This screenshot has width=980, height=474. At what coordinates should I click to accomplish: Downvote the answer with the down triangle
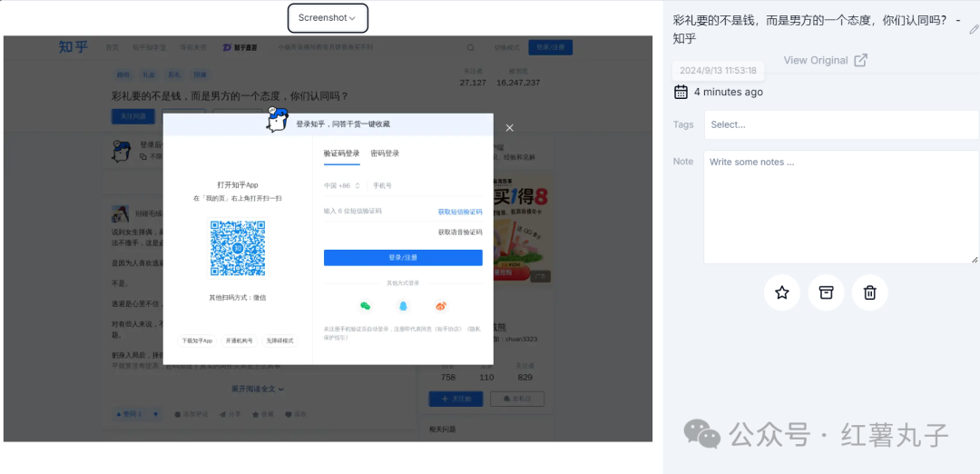pyautogui.click(x=156, y=414)
